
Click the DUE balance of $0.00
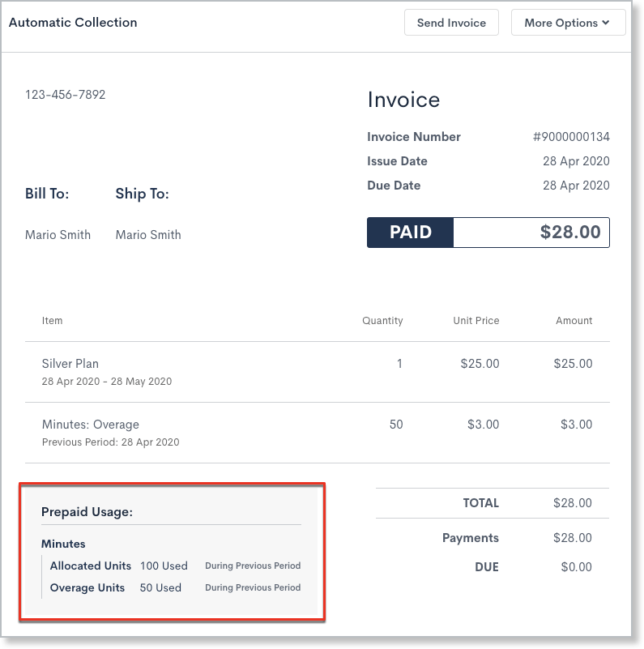576,567
